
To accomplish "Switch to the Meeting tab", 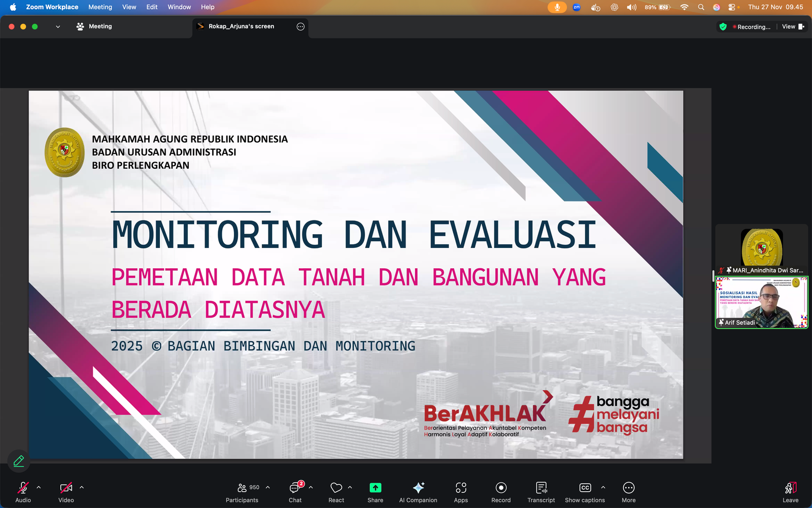I will [x=99, y=26].
